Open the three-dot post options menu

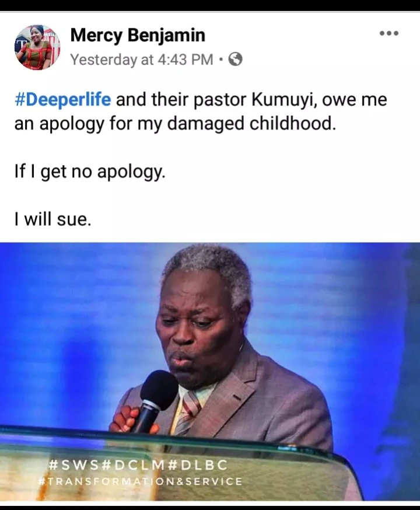click(389, 33)
